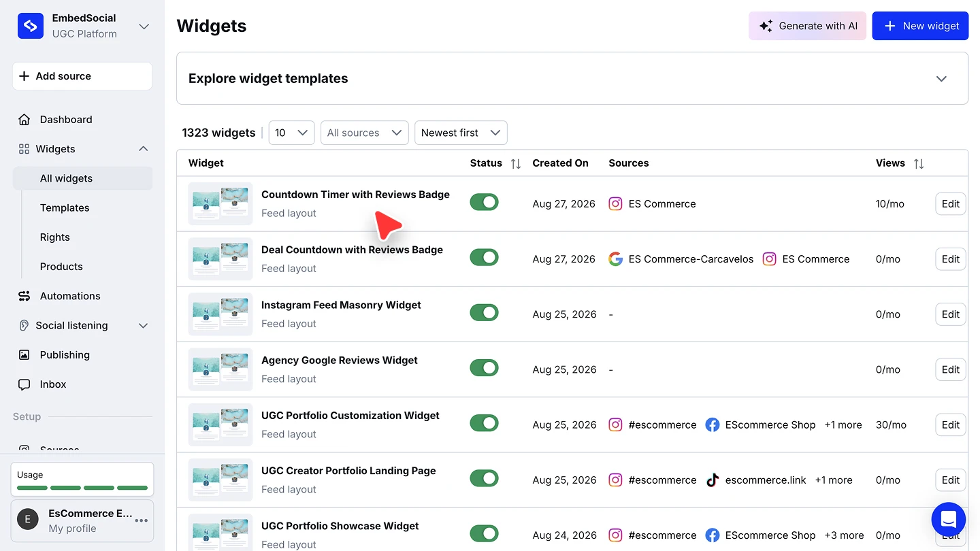Screen dimensions: 980x551
Task: Click the Inbox chat bubble icon
Action: (24, 384)
